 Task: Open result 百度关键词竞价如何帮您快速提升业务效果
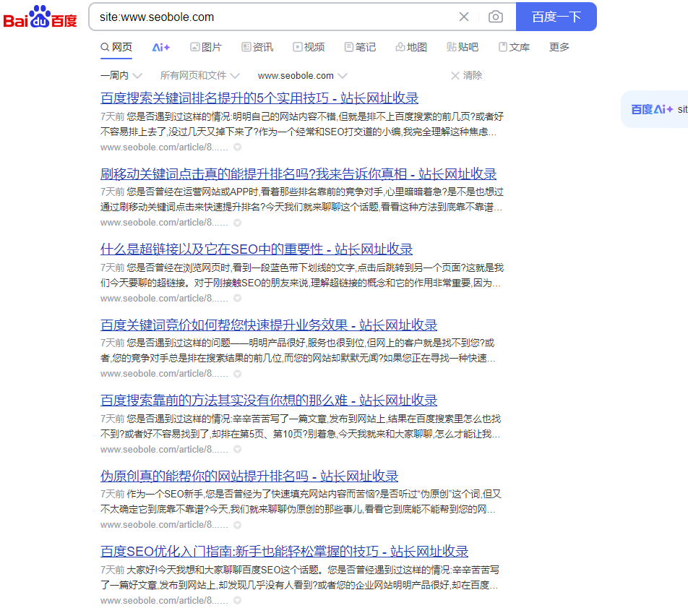pyautogui.click(x=269, y=325)
